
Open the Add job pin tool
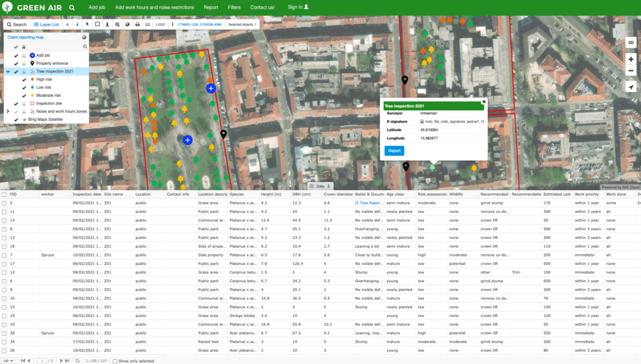pyautogui.click(x=32, y=56)
